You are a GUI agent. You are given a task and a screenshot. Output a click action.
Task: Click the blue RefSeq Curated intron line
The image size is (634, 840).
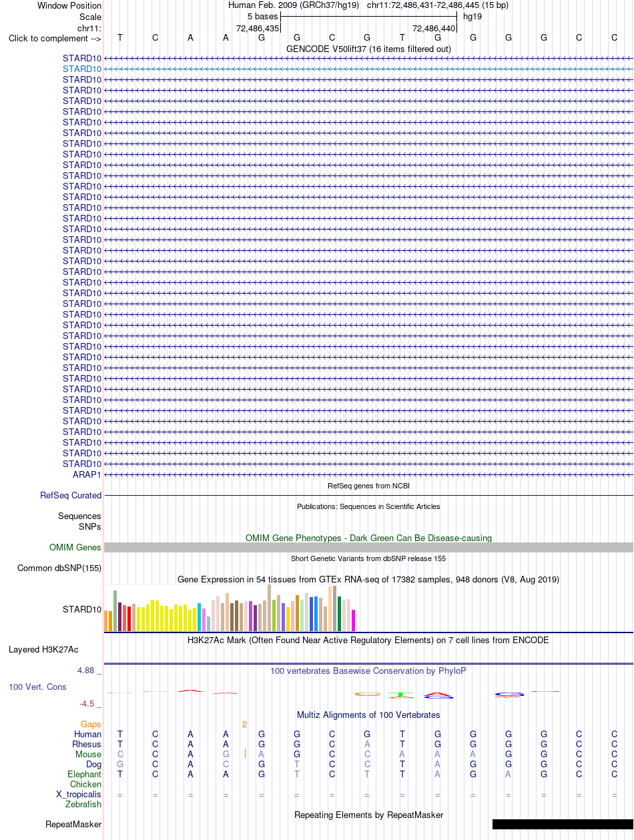tap(368, 496)
